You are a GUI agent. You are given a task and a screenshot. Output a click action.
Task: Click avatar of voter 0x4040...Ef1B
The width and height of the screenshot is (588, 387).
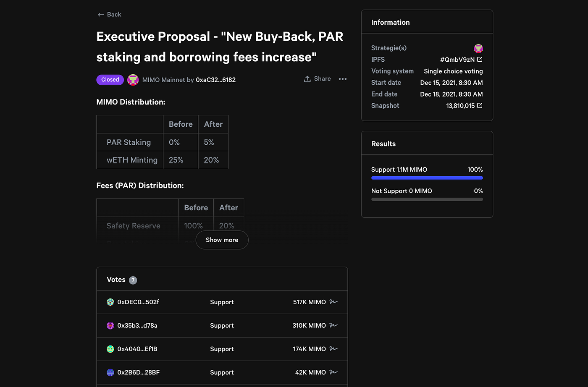(x=110, y=349)
